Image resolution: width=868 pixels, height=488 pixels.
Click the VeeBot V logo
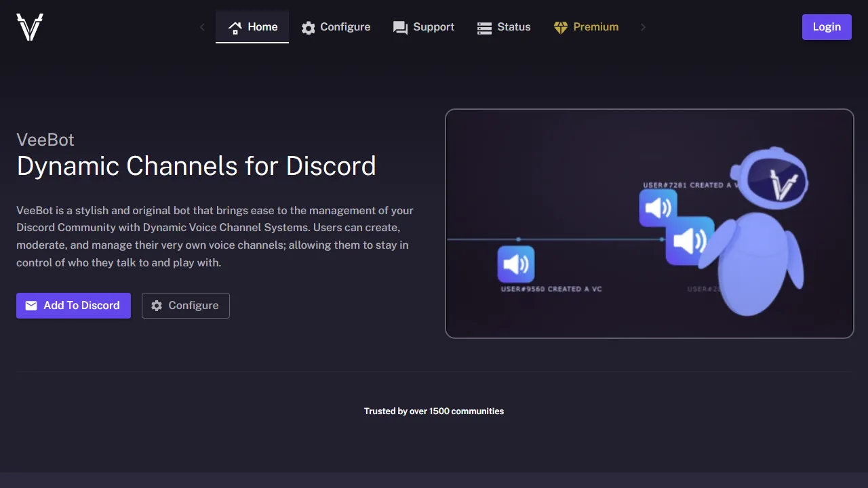click(x=28, y=27)
